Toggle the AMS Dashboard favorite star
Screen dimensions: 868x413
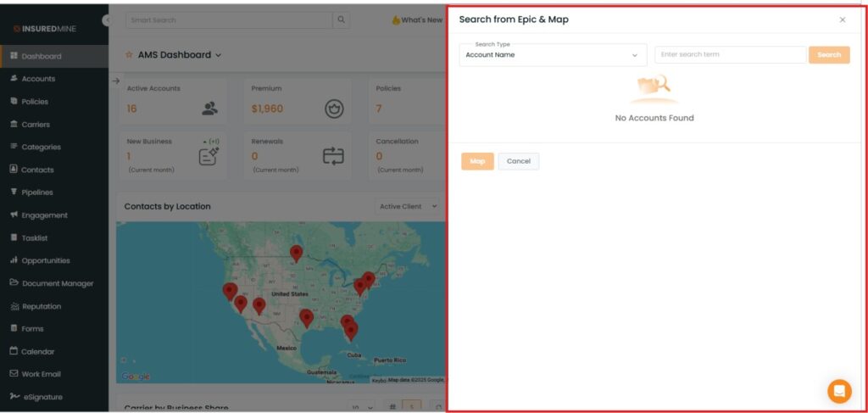click(x=129, y=55)
